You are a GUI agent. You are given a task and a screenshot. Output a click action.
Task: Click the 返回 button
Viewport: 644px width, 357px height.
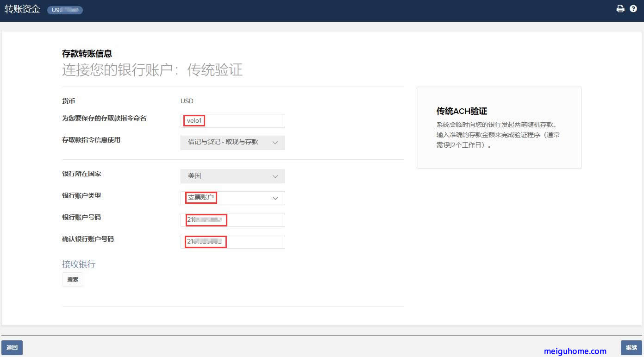pos(12,348)
